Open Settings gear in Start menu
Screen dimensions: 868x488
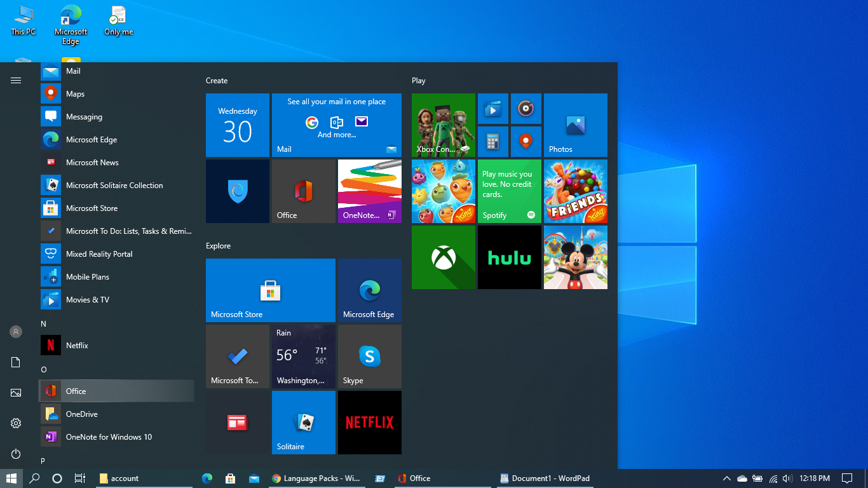pyautogui.click(x=16, y=423)
